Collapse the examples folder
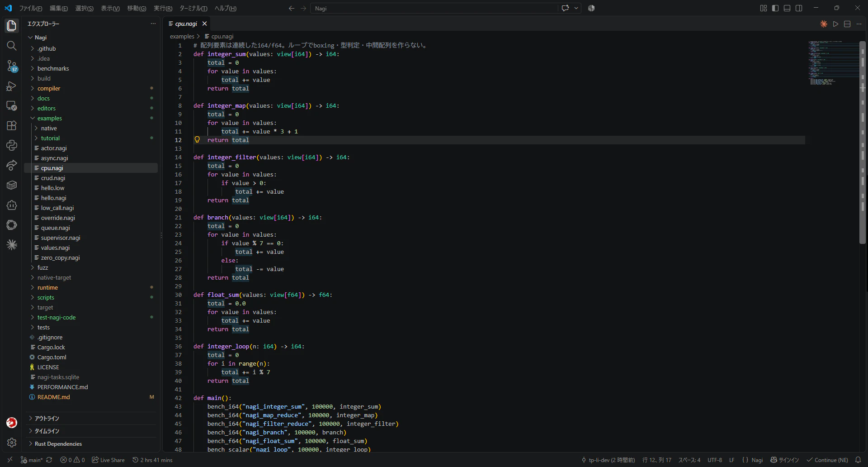The height and width of the screenshot is (467, 868). tap(91, 118)
